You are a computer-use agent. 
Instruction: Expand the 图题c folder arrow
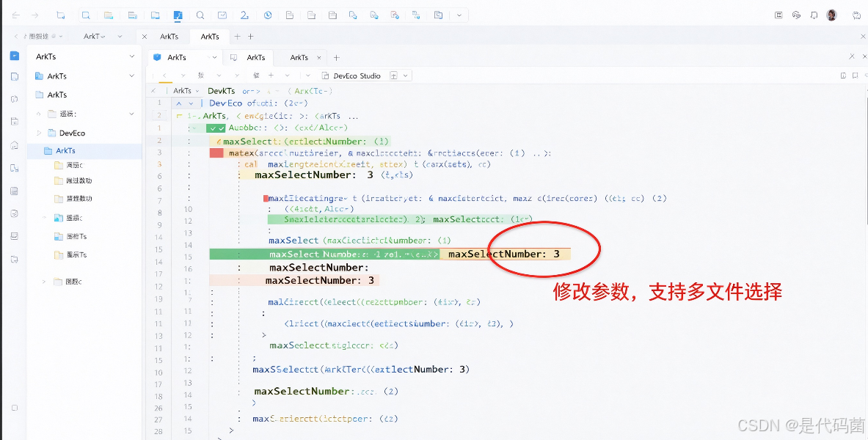tap(44, 282)
